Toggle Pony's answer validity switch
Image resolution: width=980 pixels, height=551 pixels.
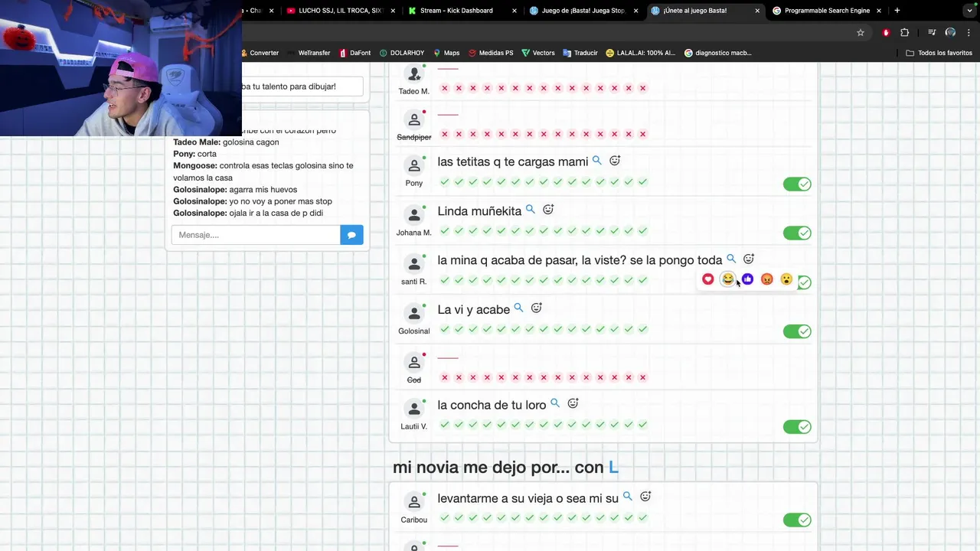pos(797,184)
